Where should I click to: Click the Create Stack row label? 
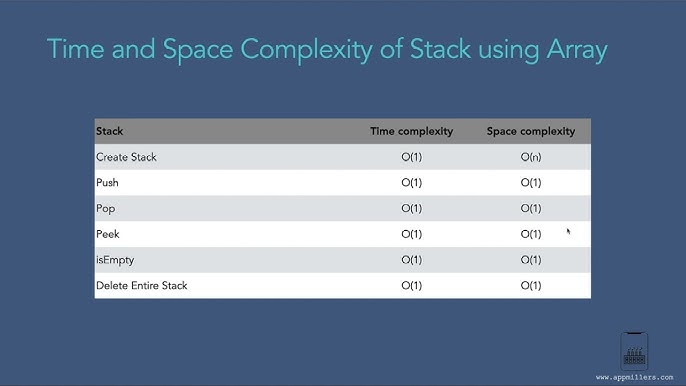tap(126, 157)
